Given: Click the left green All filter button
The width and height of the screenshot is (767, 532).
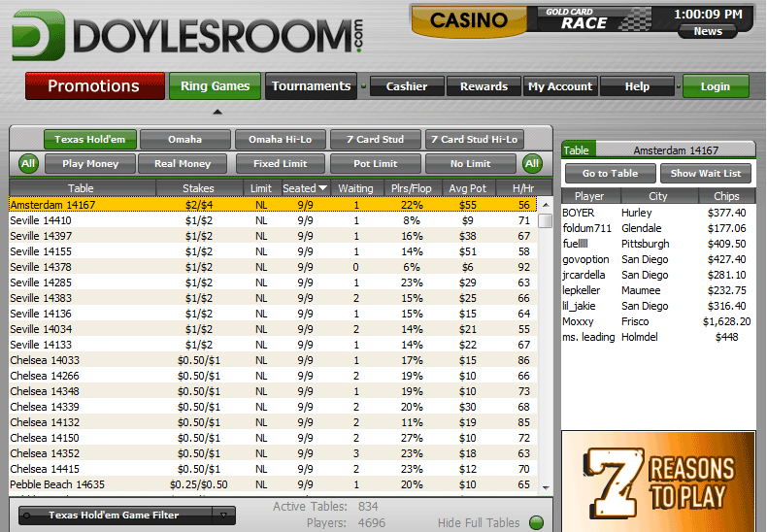Looking at the screenshot, I should (28, 163).
